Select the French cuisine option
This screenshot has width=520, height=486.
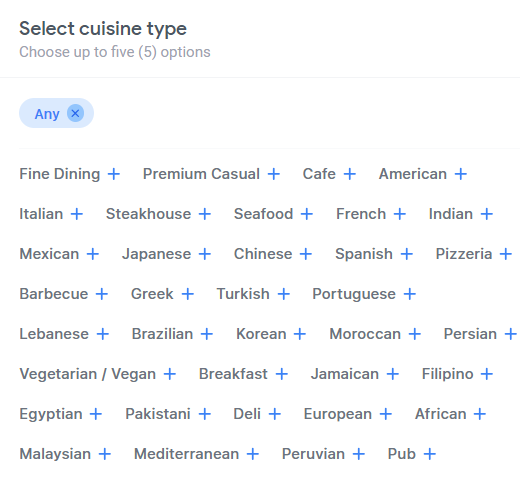coord(361,214)
